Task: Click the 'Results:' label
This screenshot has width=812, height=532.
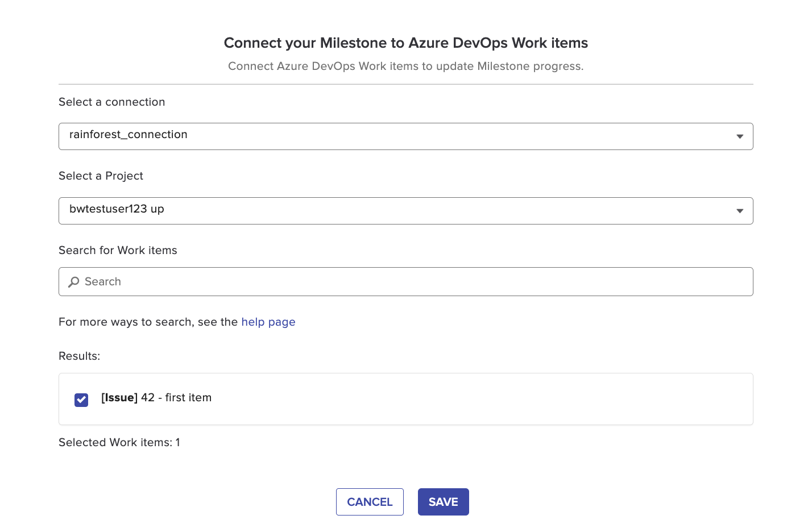Action: (79, 356)
